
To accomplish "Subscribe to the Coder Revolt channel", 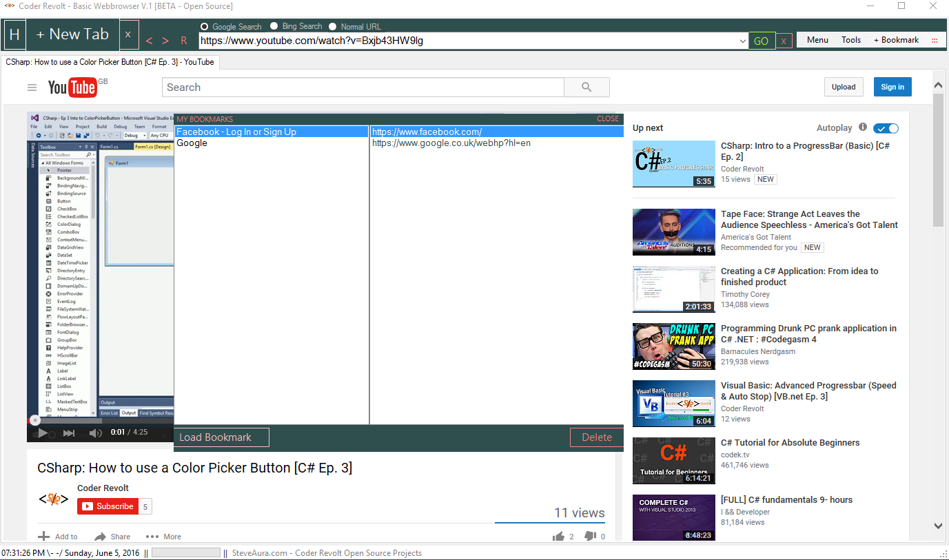I will coord(108,506).
